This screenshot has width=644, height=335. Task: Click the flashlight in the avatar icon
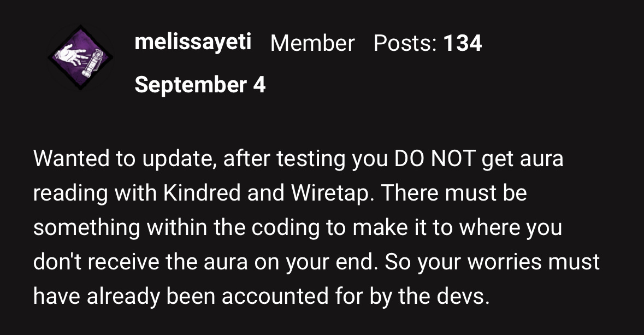92,63
